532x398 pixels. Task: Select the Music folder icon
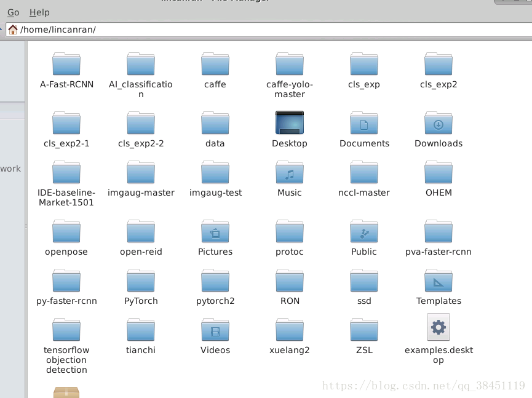coord(290,172)
